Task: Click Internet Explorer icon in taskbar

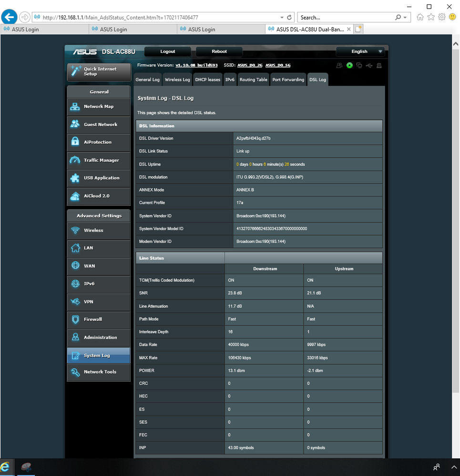Action: pos(6,467)
